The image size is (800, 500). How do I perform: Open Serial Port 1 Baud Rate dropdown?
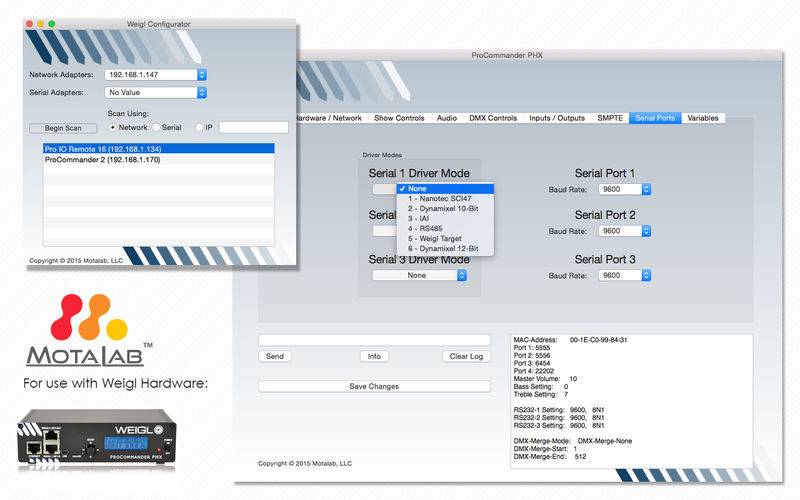tap(624, 189)
